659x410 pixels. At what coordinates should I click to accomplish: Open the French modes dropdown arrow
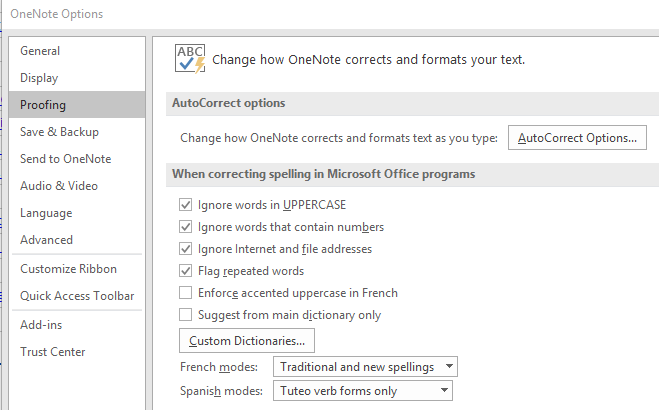[449, 366]
